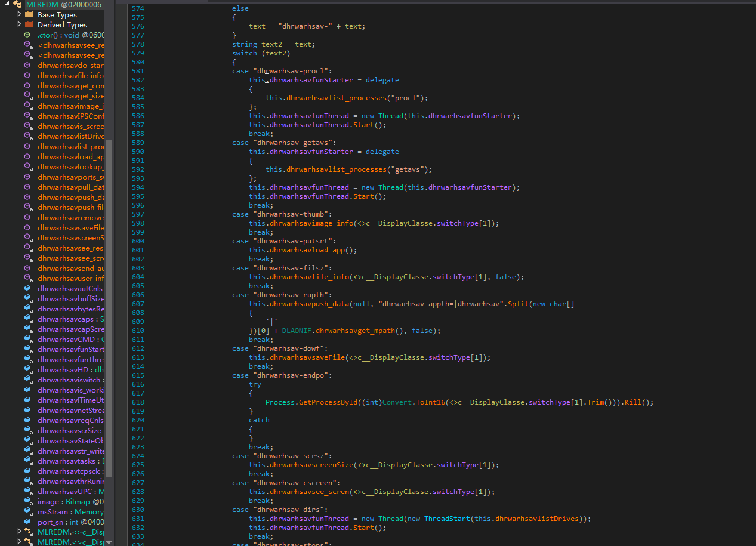The width and height of the screenshot is (756, 546).
Task: Click the dhrwarhsavlistDrive method icon
Action: [x=28, y=136]
